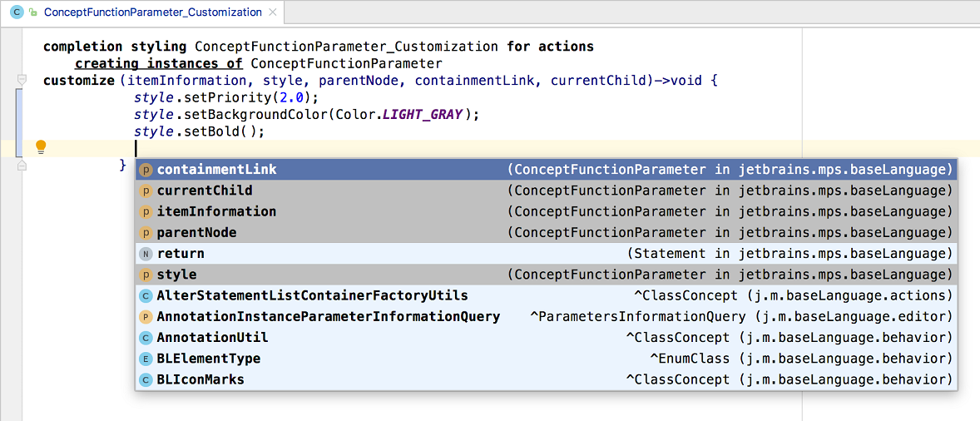Viewport: 980px width, 421px height.
Task: Click the N icon beside return
Action: click(146, 254)
